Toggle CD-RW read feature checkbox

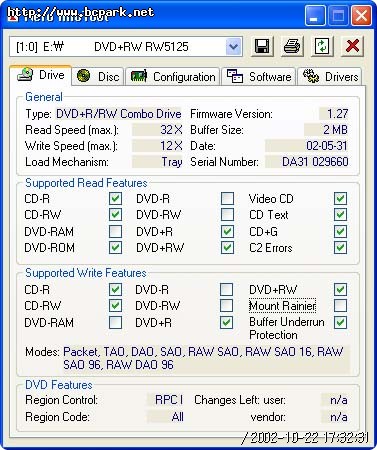pos(115,215)
